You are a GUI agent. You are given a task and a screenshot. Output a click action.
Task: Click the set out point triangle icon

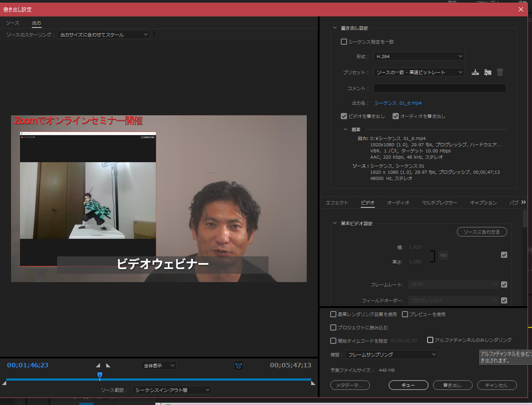click(108, 366)
